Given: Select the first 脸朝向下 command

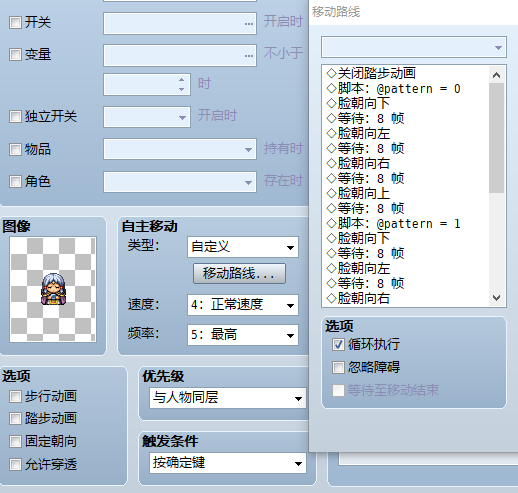Looking at the screenshot, I should click(358, 103).
